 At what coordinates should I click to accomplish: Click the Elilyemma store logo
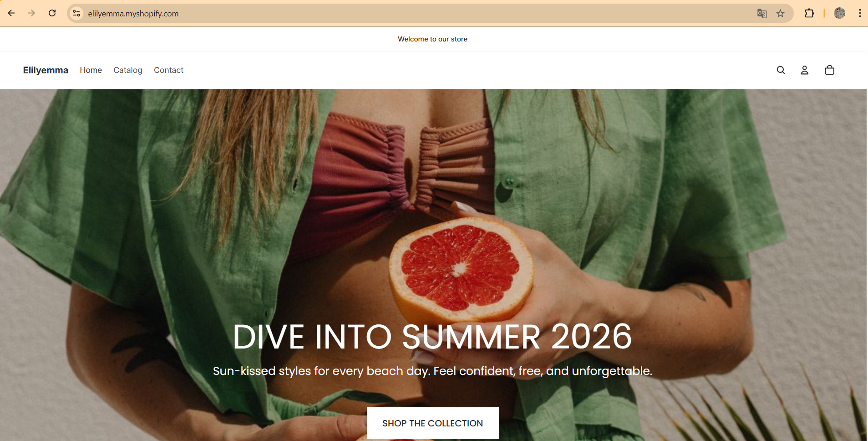click(46, 70)
